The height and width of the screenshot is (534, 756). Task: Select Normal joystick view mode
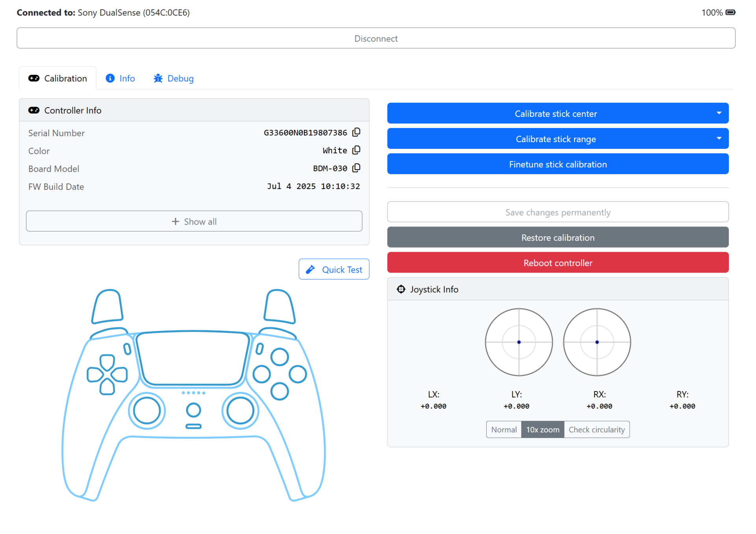point(504,430)
